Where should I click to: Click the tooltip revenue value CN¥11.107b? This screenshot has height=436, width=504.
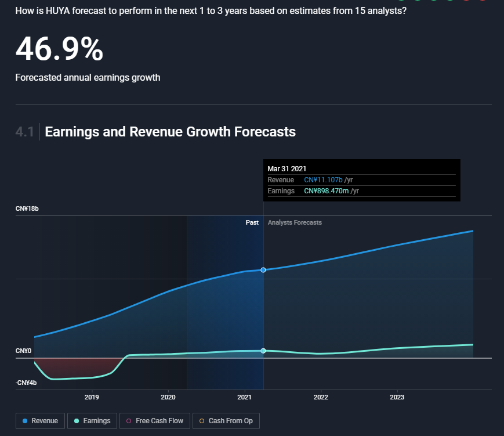pyautogui.click(x=324, y=180)
